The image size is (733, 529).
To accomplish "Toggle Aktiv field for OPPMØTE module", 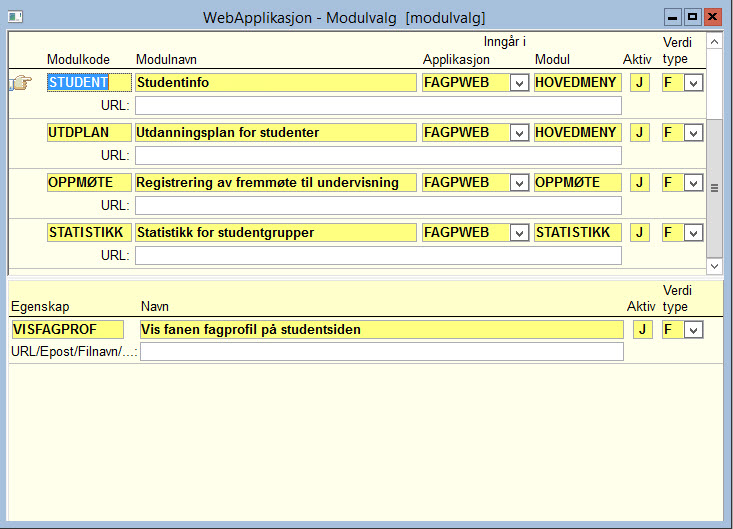I will coord(640,183).
